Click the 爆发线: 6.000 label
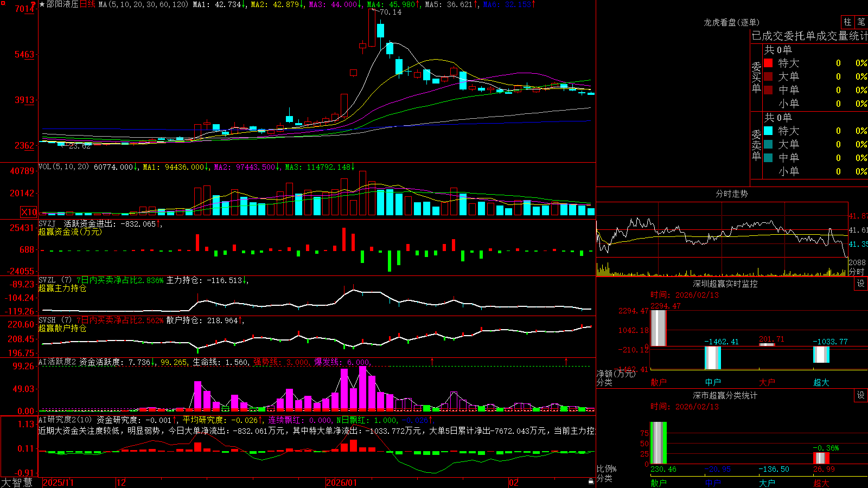868x488 pixels. point(343,362)
